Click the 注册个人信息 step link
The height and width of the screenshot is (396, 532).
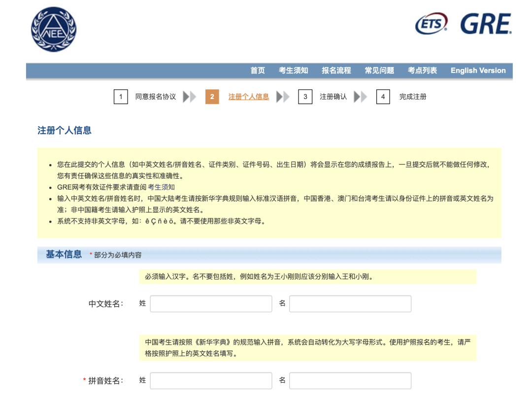tap(249, 97)
